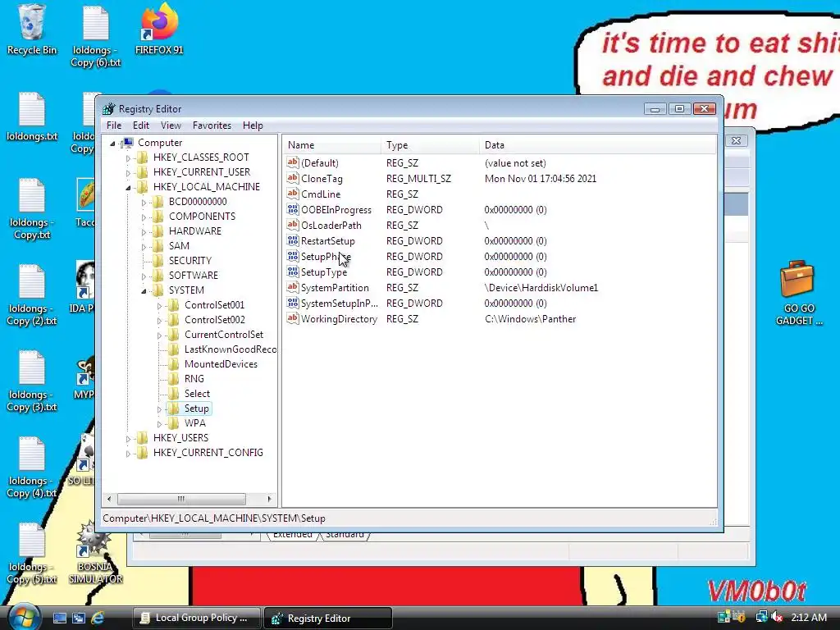This screenshot has width=840, height=630.
Task: Open the Recycle Bin desktop icon
Action: [31, 30]
